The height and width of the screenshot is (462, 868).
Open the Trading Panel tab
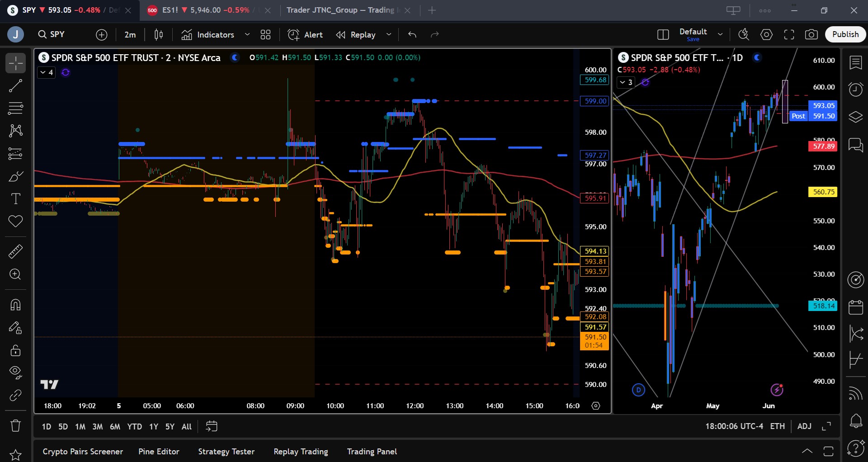pos(372,452)
